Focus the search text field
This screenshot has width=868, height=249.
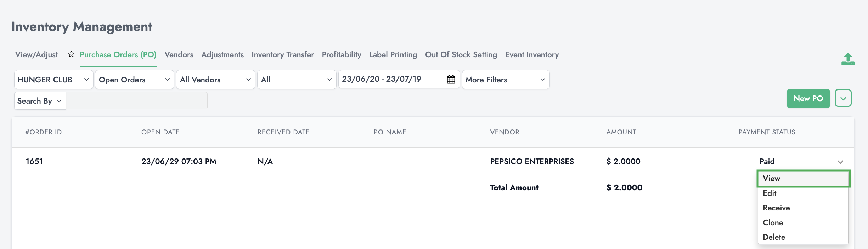(137, 101)
